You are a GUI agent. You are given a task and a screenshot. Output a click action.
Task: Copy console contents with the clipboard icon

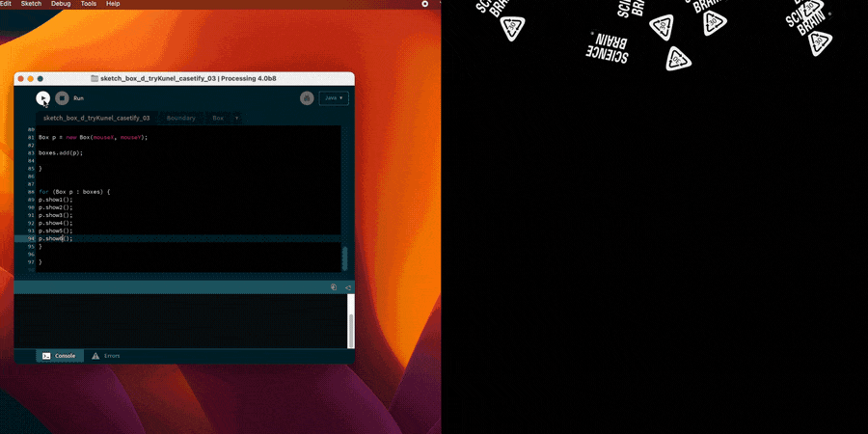[x=334, y=287]
